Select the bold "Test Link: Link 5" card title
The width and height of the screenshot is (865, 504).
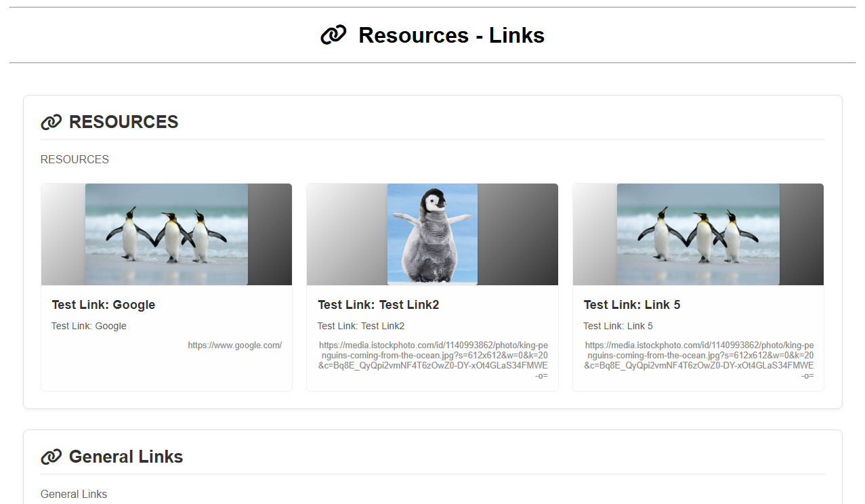(631, 305)
